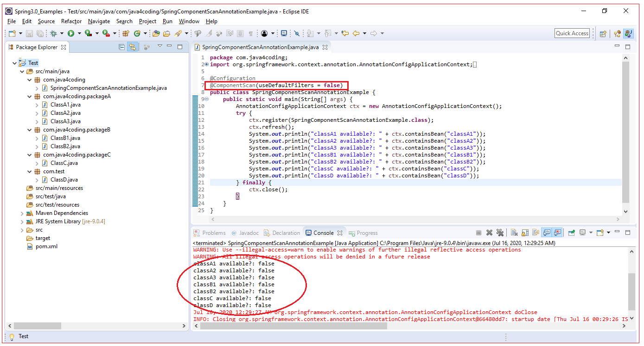Viewport: 644px width, 346px height.
Task: Clear Console using the document-X icon
Action: (514, 233)
